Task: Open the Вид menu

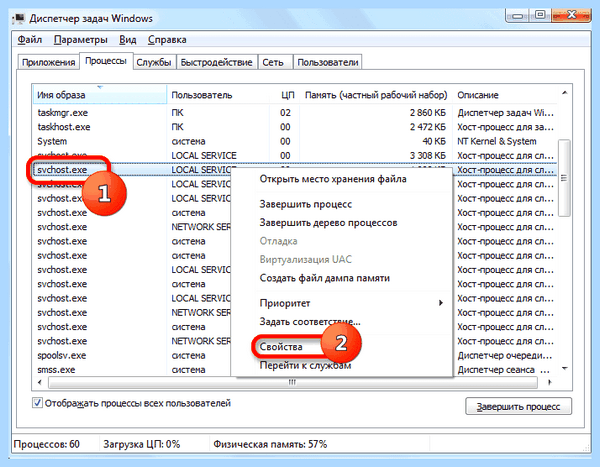Action: coord(127,40)
